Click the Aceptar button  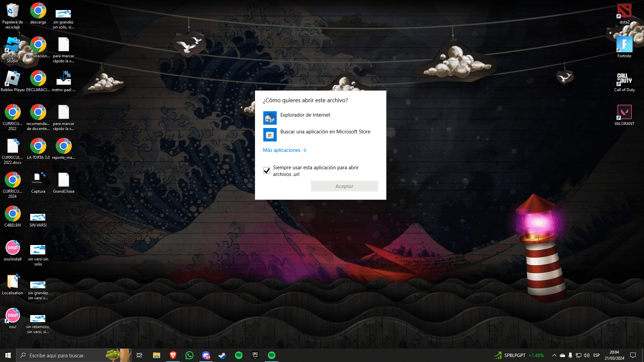[x=344, y=186]
